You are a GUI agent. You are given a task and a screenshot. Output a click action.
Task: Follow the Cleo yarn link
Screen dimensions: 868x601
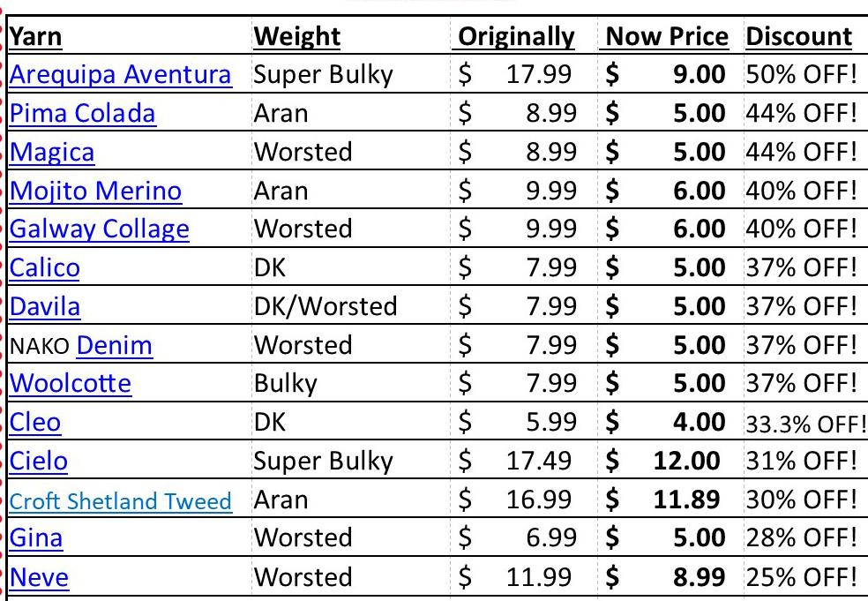coord(35,422)
